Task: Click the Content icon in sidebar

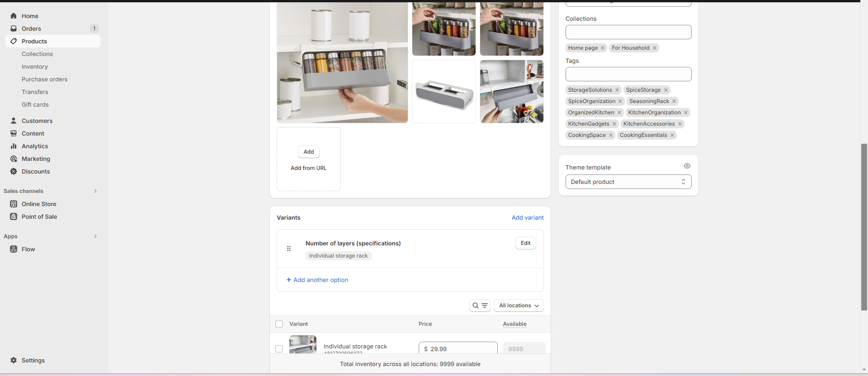Action: [14, 133]
